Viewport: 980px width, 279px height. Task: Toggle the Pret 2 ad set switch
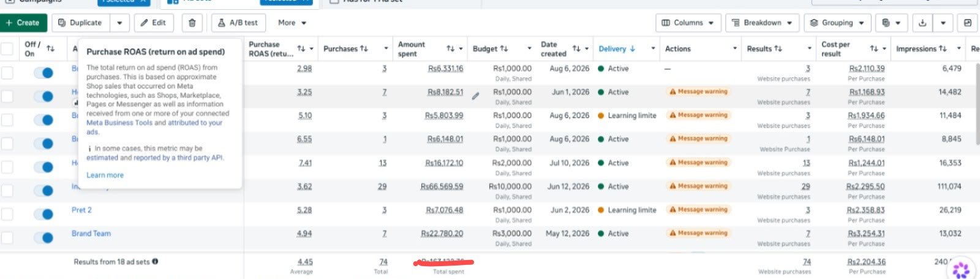43,215
